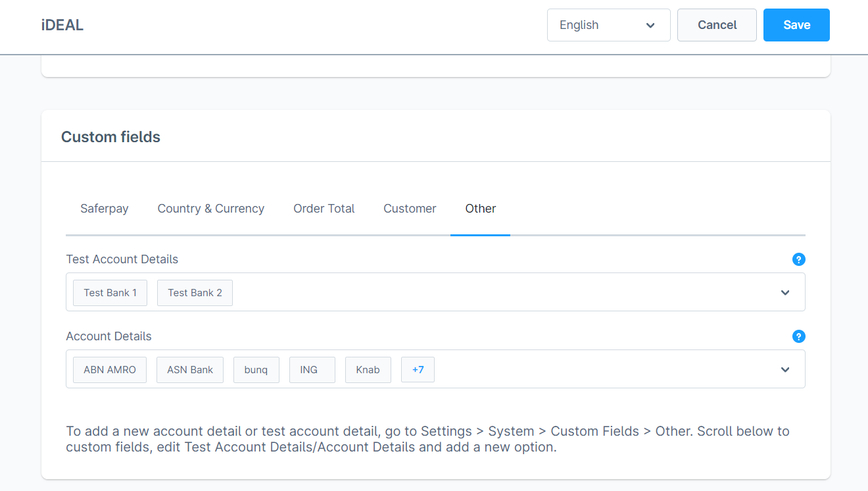The image size is (868, 491).
Task: Click the ING tag
Action: point(308,370)
